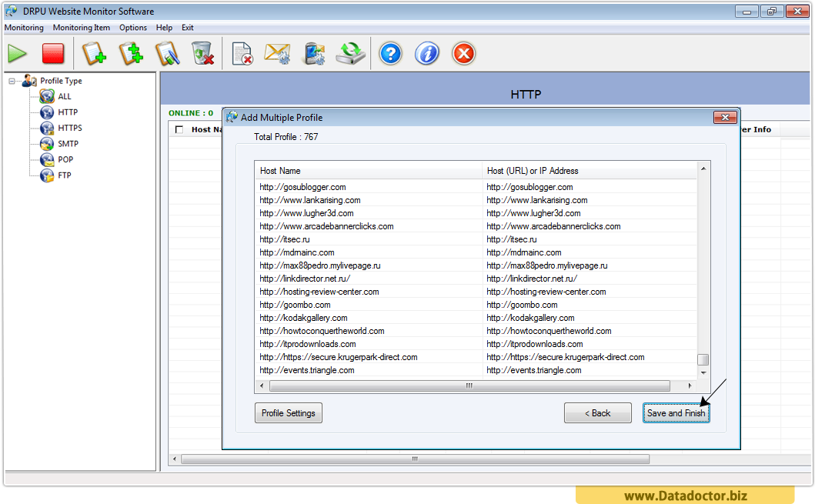The width and height of the screenshot is (815, 504).
Task: Open the Monitoring Item menu
Action: [81, 28]
